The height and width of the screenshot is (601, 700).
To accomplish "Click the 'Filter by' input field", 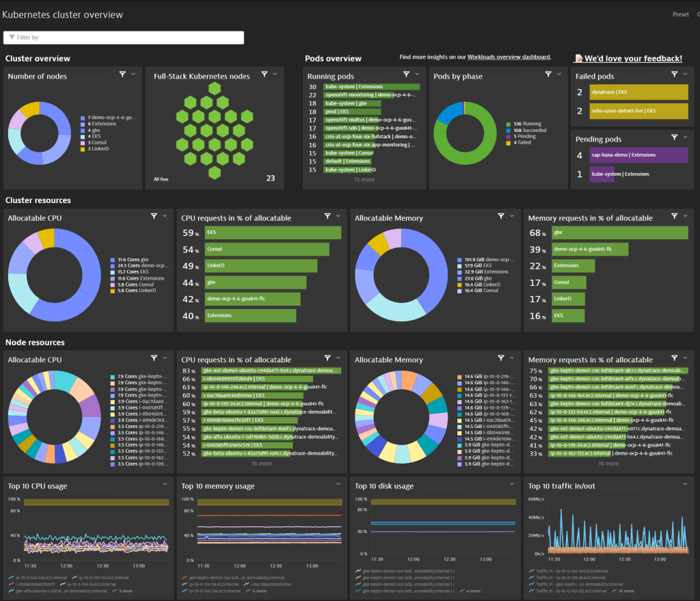I will click(x=124, y=38).
